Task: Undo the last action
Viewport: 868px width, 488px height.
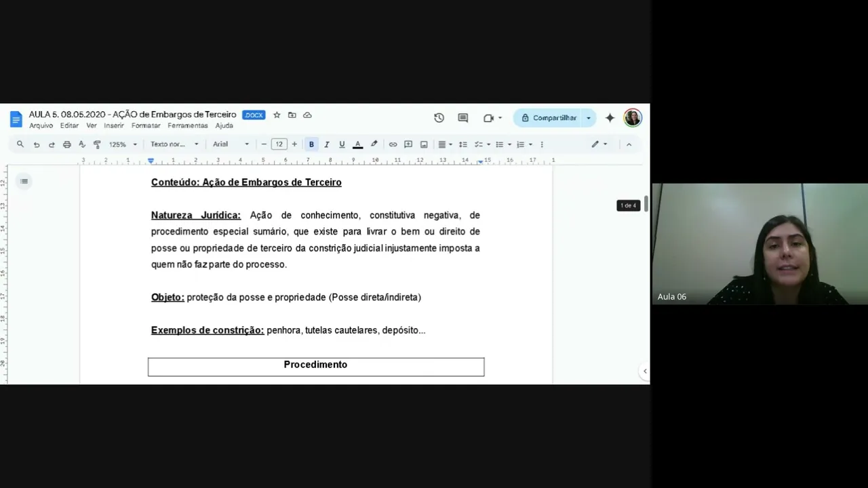Action: click(x=37, y=144)
